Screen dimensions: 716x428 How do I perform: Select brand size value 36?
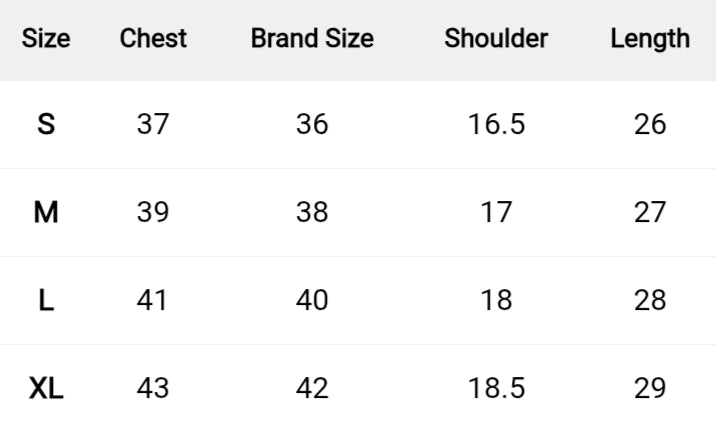coord(312,125)
